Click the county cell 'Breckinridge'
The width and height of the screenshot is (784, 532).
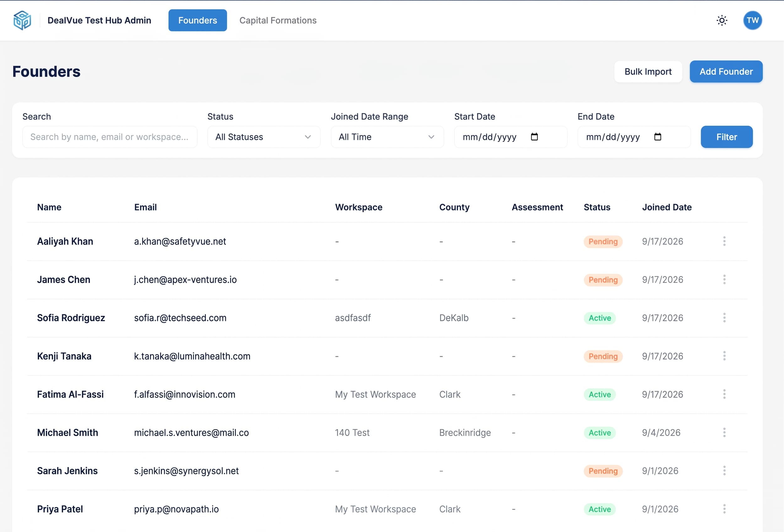(465, 433)
